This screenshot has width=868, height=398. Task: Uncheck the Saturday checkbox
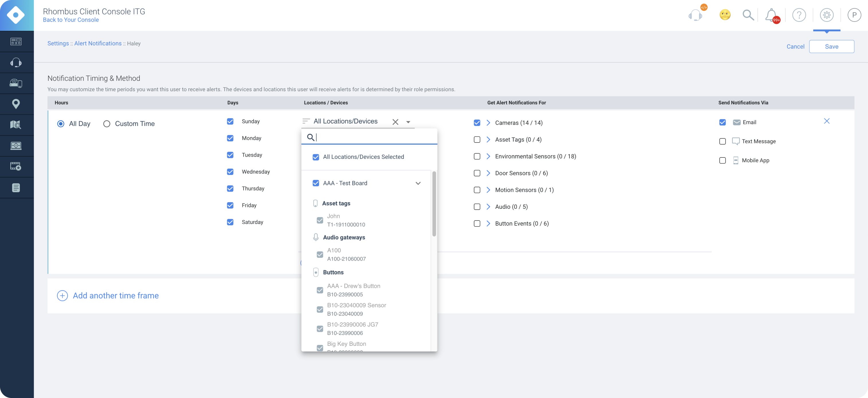click(230, 222)
